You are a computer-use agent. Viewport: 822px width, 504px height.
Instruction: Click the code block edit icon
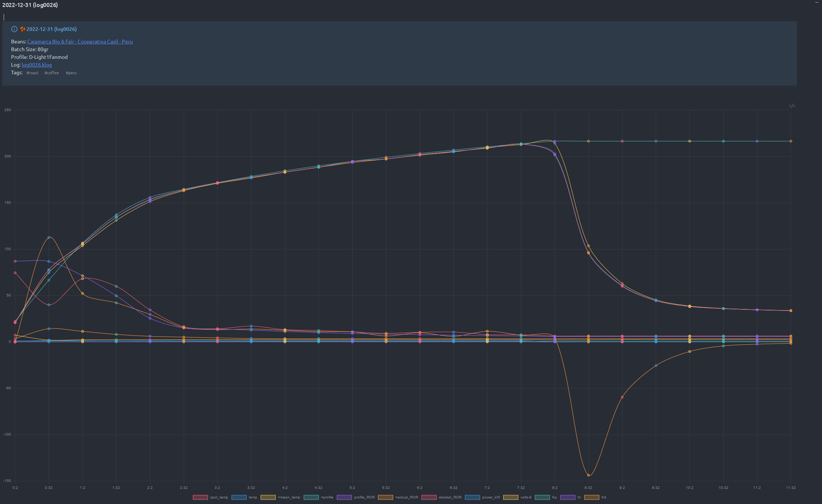tap(792, 106)
